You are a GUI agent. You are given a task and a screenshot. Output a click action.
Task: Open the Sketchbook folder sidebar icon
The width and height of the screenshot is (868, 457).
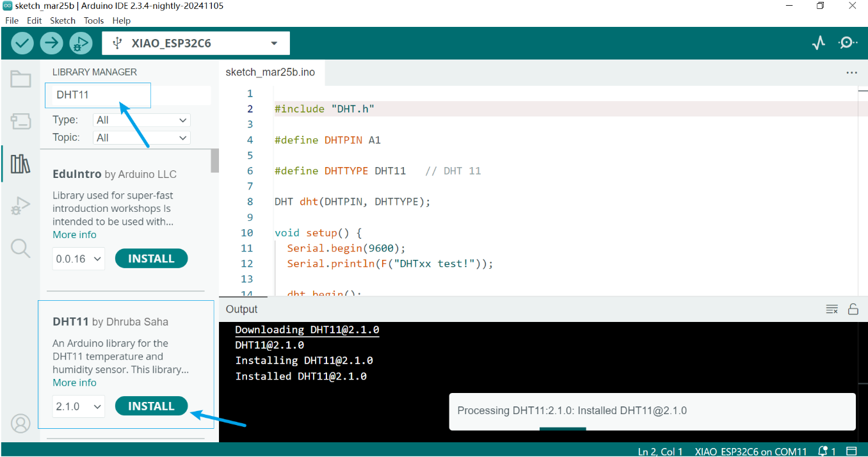(20, 79)
